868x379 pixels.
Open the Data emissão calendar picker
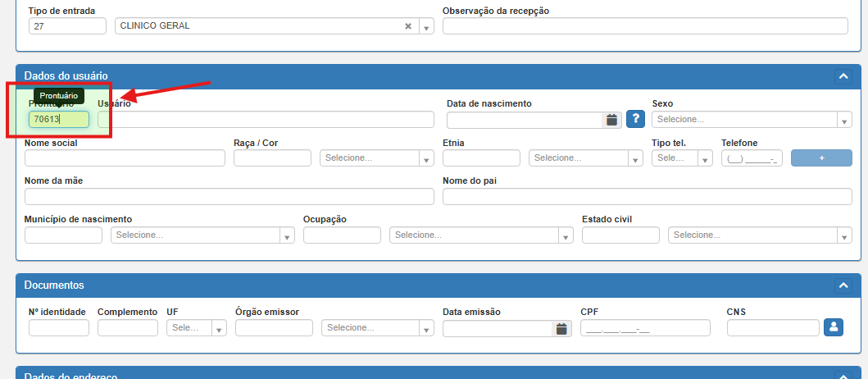tap(561, 328)
